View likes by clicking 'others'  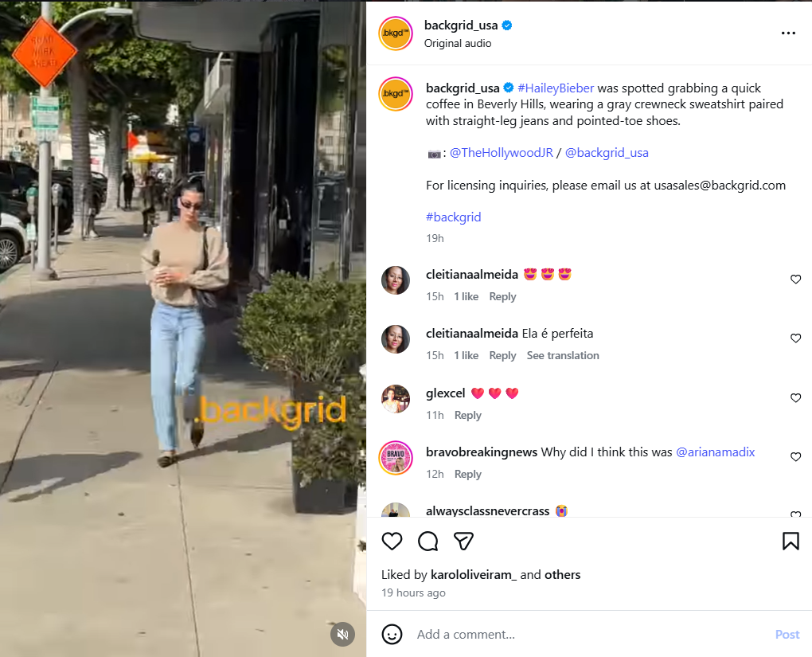click(x=562, y=575)
